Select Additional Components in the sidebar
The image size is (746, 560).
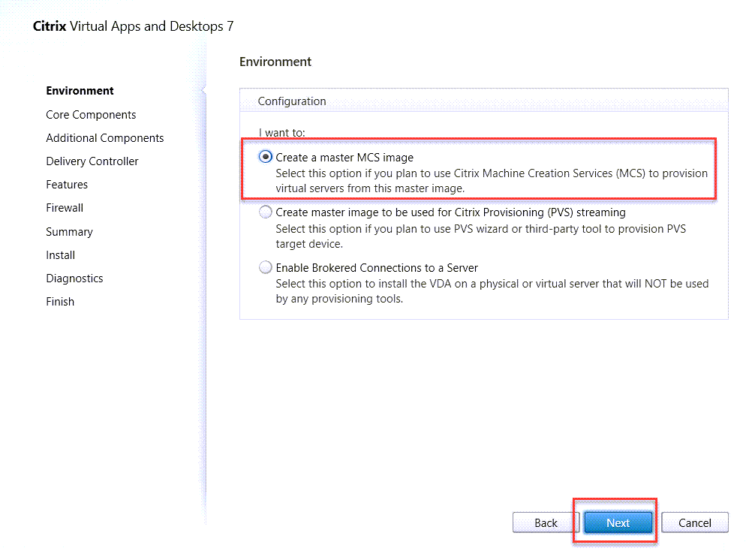click(104, 138)
